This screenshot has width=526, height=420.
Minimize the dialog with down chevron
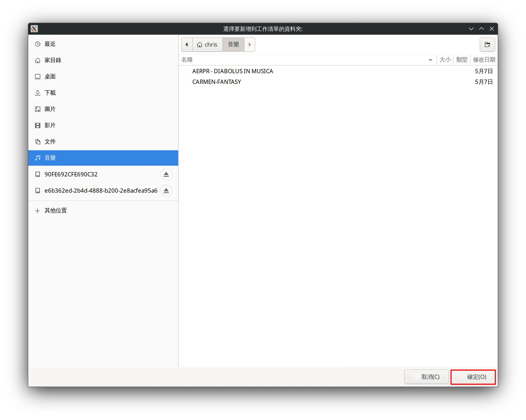tap(471, 29)
